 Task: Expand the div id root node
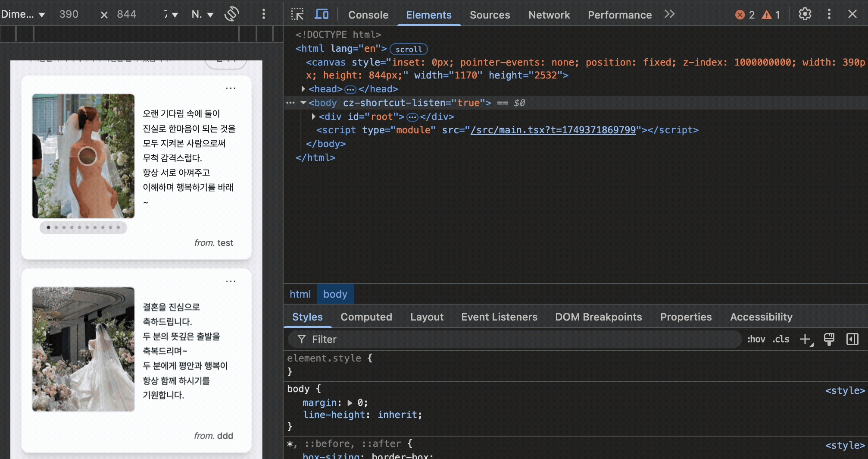click(x=314, y=116)
